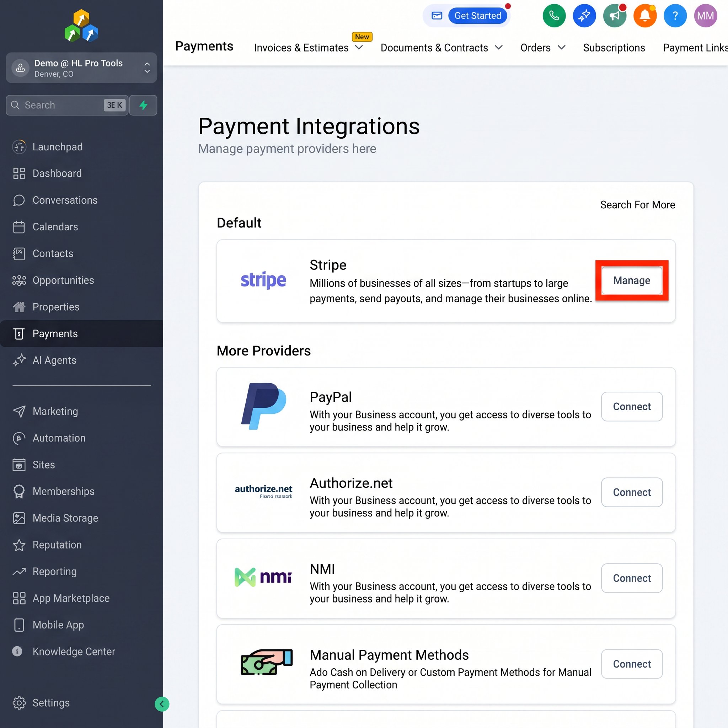Click the help question mark icon

[675, 15]
